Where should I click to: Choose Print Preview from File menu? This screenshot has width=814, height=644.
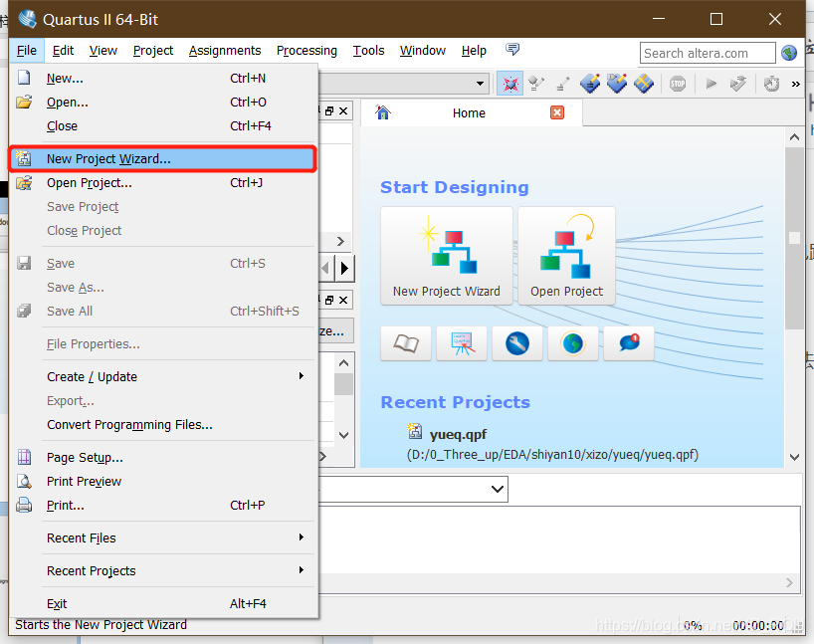[x=162, y=482]
